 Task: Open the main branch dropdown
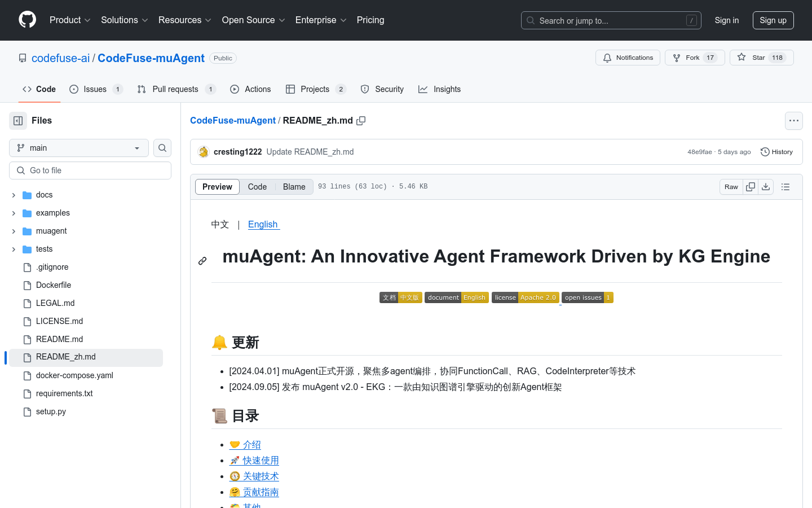79,148
